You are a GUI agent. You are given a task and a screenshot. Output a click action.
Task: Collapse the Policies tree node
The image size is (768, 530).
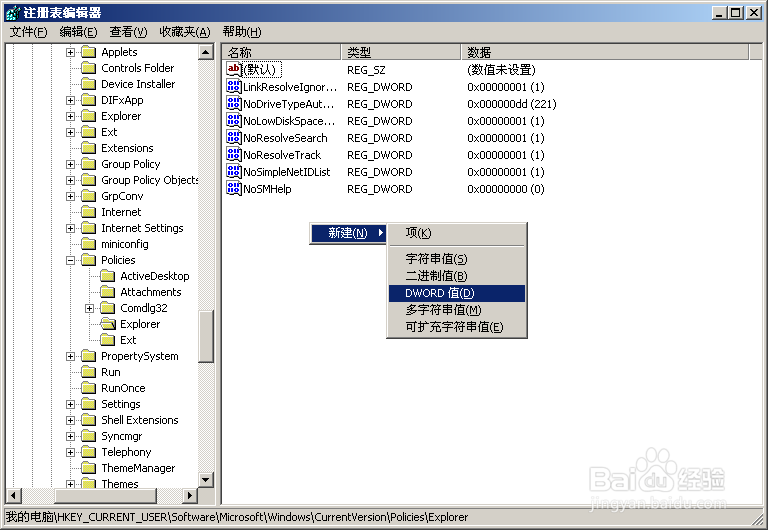(71, 261)
